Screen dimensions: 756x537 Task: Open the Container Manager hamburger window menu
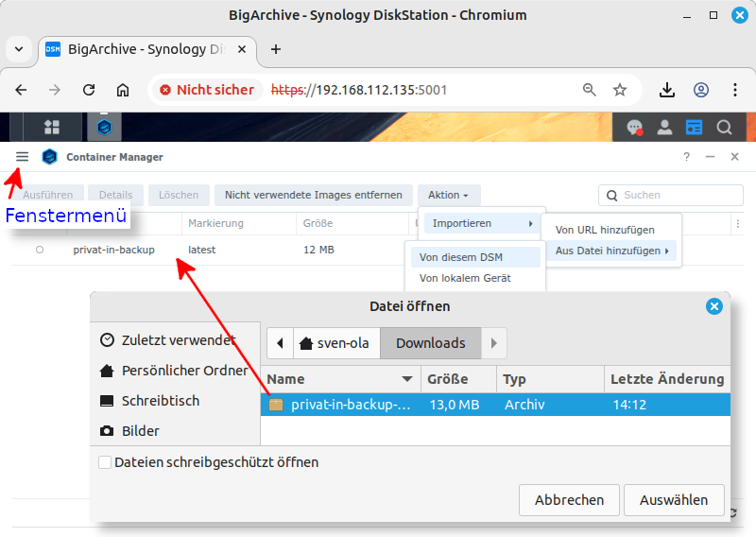[x=23, y=157]
